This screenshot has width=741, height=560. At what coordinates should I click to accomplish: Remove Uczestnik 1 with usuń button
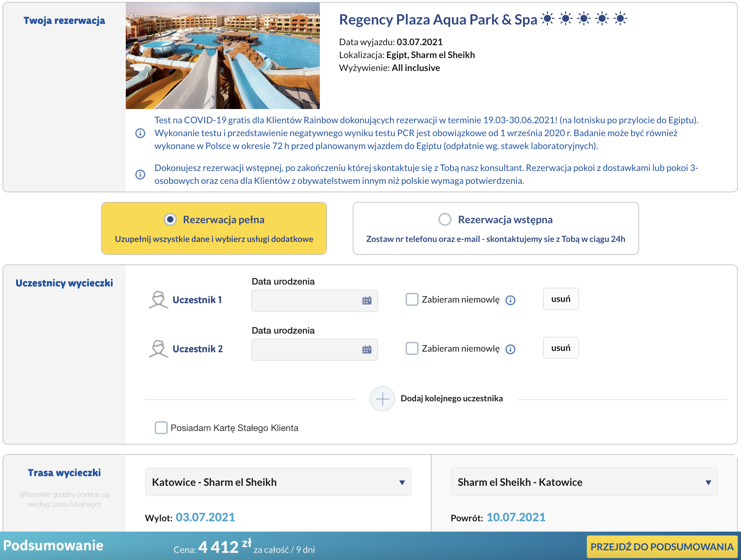click(x=561, y=299)
